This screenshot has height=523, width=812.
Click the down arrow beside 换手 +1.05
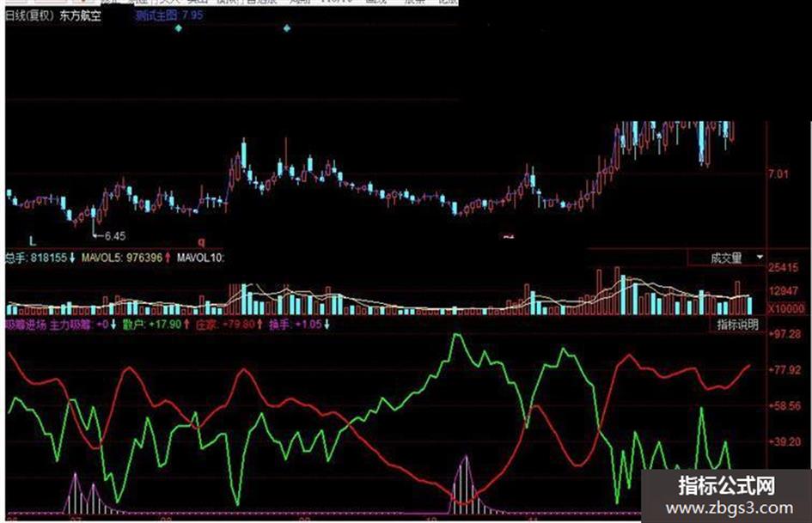(x=327, y=325)
